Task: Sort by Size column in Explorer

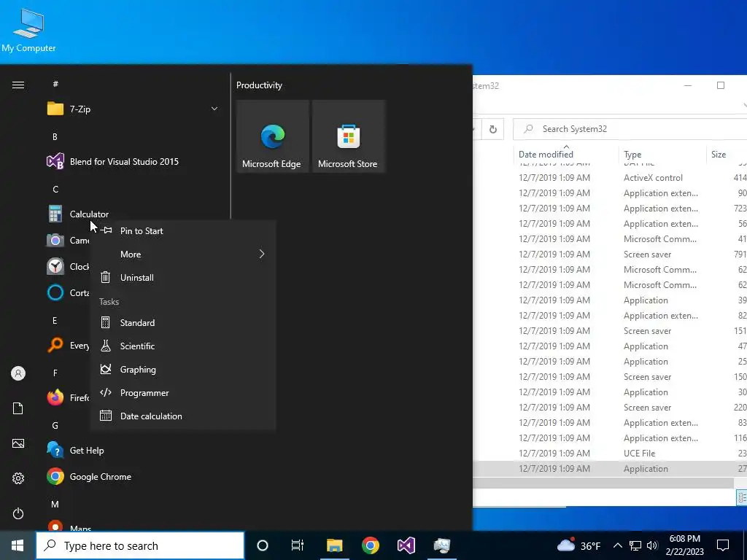Action: coord(727,154)
